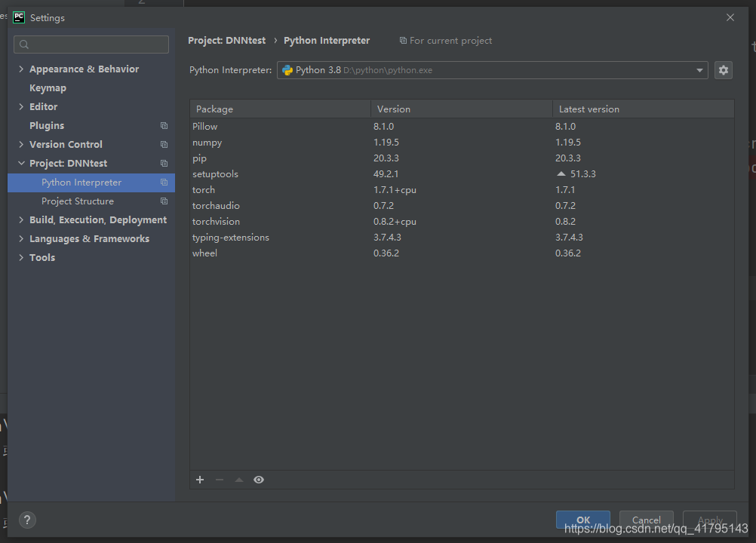Select the torchaudio package row

click(462, 206)
